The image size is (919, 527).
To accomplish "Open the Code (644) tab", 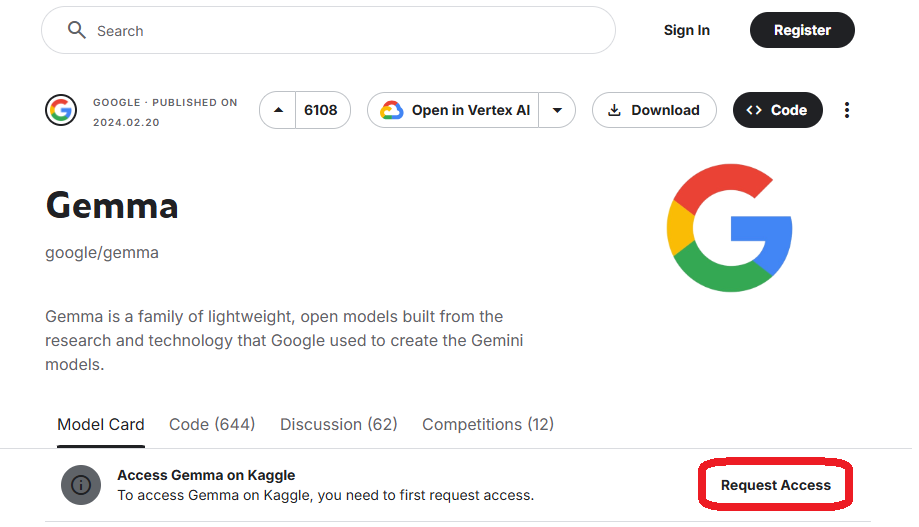I will (212, 424).
